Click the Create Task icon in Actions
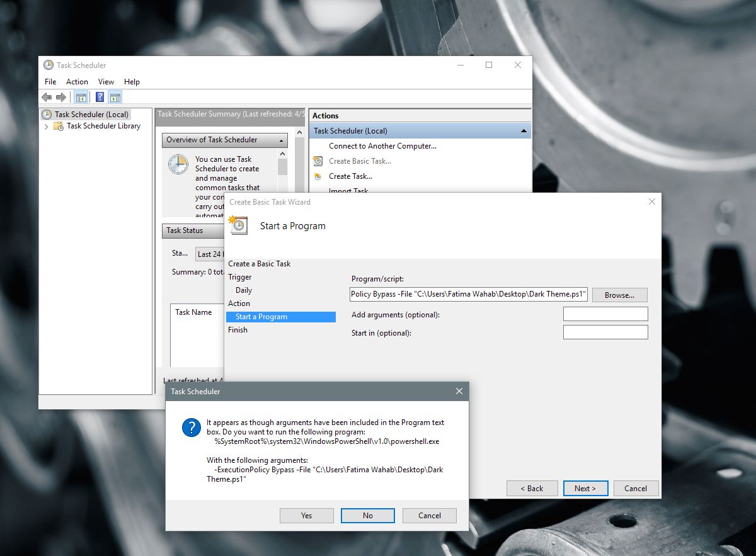The image size is (756, 556). point(318,176)
